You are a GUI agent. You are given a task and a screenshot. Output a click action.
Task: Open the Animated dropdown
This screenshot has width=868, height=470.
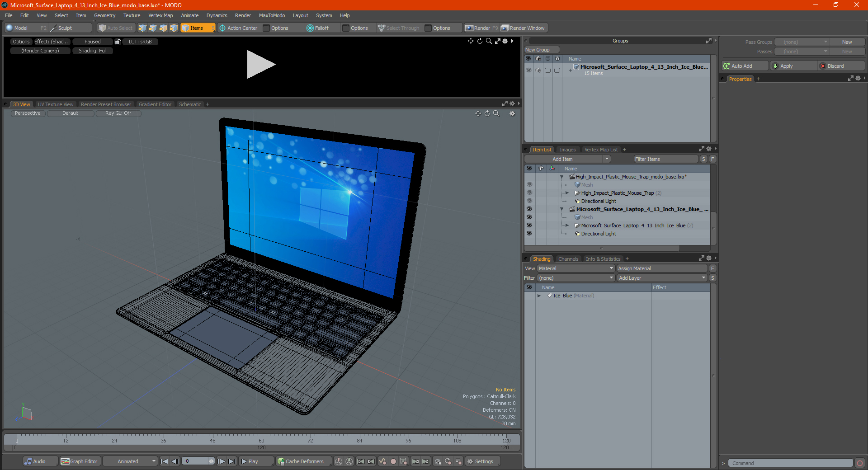pos(130,461)
